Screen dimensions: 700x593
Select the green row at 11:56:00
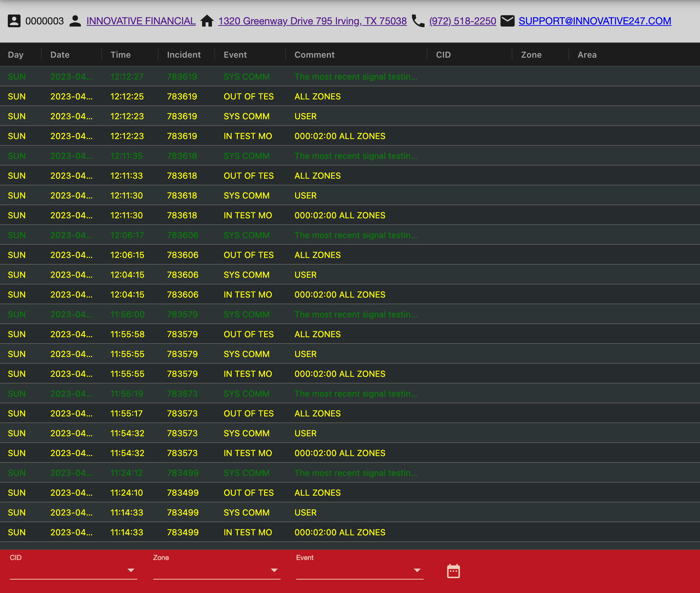pos(350,314)
